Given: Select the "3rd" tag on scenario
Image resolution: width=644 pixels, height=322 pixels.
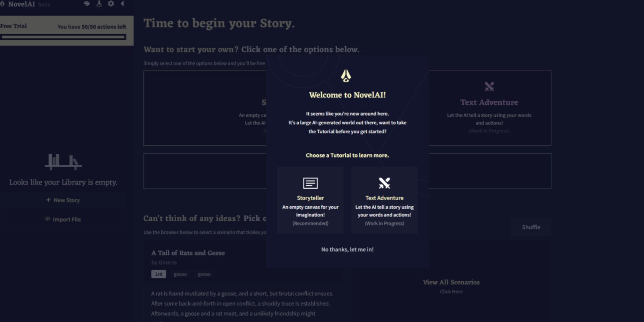Looking at the screenshot, I should [159, 274].
